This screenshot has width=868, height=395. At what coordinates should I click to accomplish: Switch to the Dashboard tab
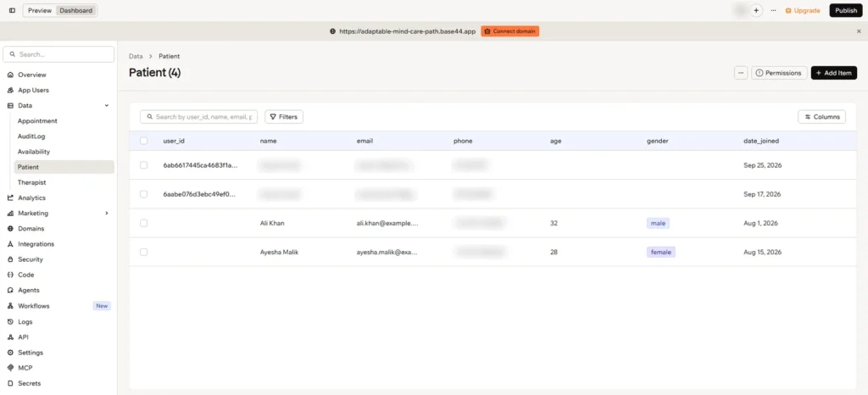coord(76,10)
